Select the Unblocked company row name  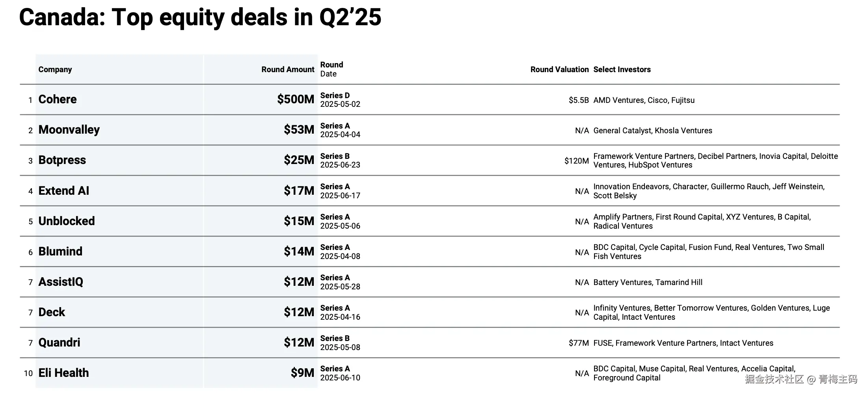[67, 221]
